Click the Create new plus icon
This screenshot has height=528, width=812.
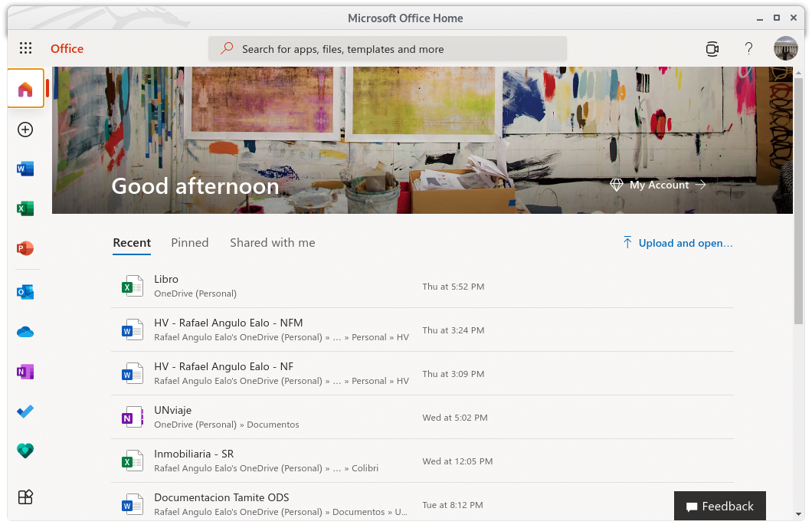click(x=25, y=130)
